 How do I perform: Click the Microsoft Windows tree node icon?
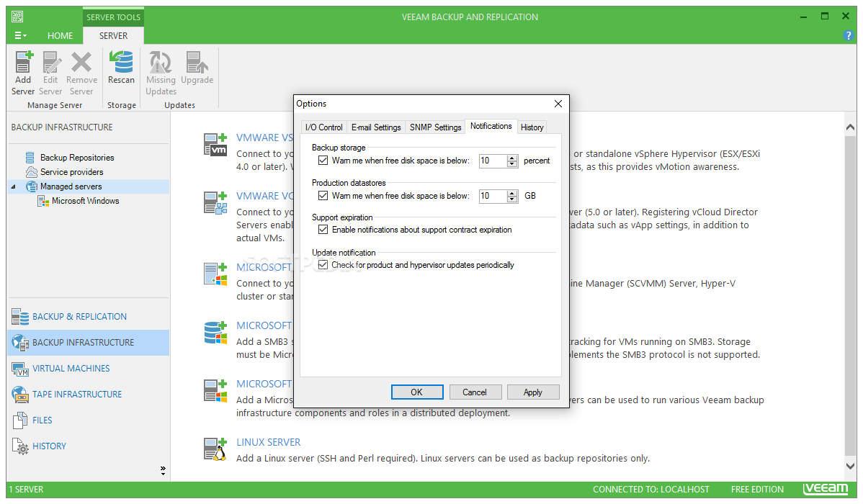click(43, 201)
